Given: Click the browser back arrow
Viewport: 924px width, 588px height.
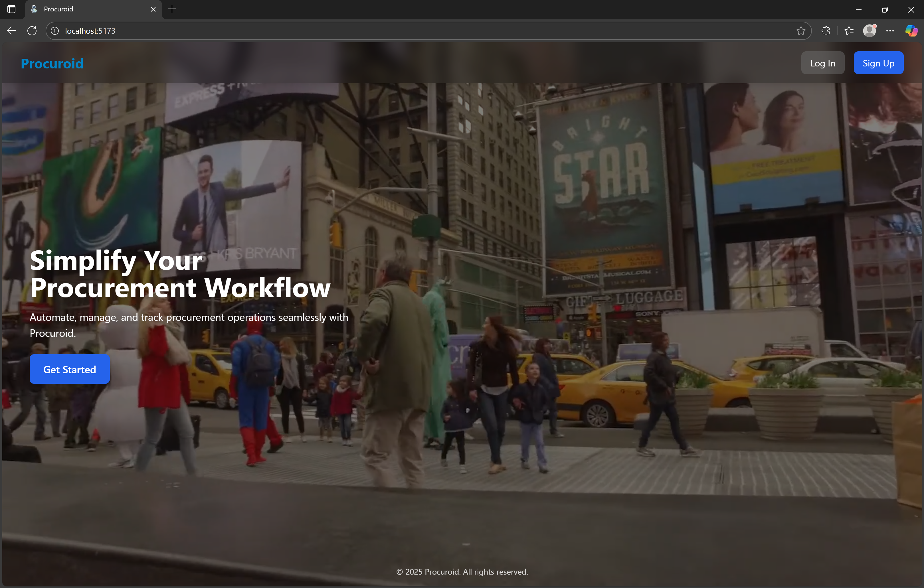Looking at the screenshot, I should click(11, 31).
